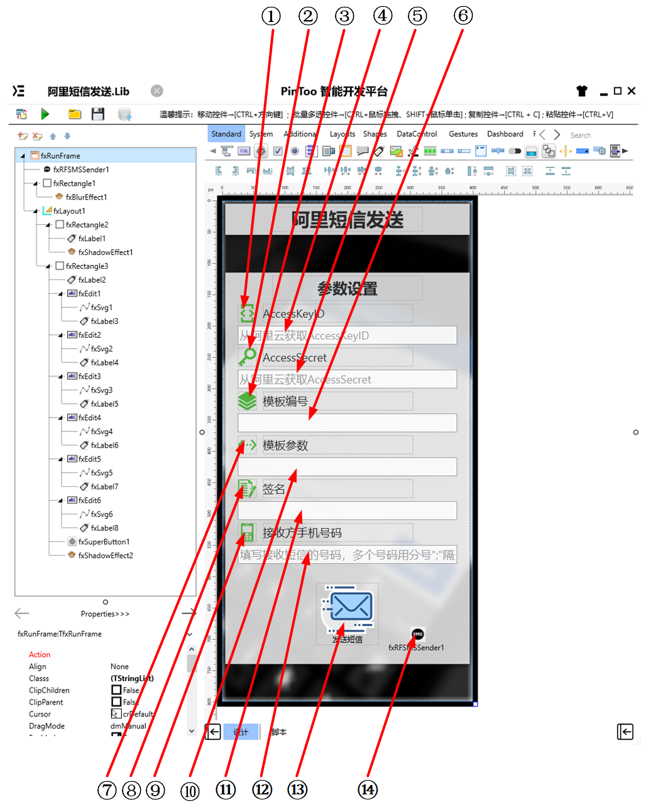Select fxBlurEffect1 in the tree

[86, 197]
